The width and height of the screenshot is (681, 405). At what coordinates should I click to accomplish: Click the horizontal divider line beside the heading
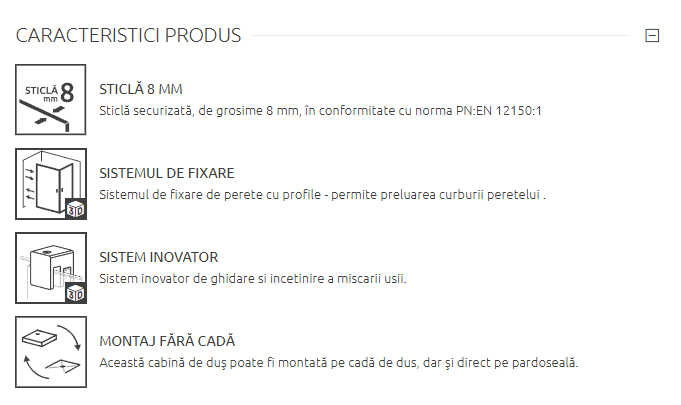440,36
